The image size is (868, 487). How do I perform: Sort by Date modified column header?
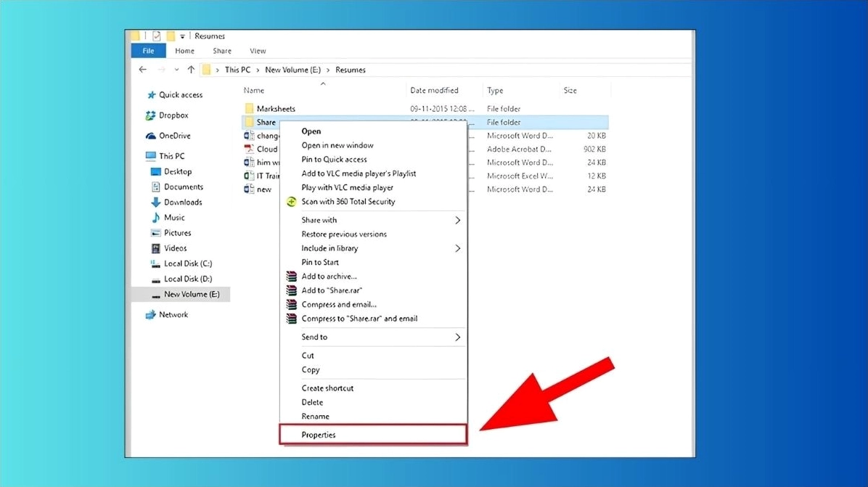[434, 91]
